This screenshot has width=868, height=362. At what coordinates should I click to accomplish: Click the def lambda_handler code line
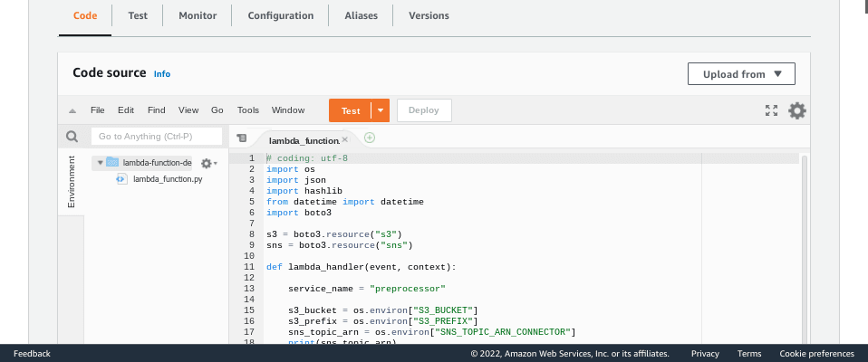(361, 267)
